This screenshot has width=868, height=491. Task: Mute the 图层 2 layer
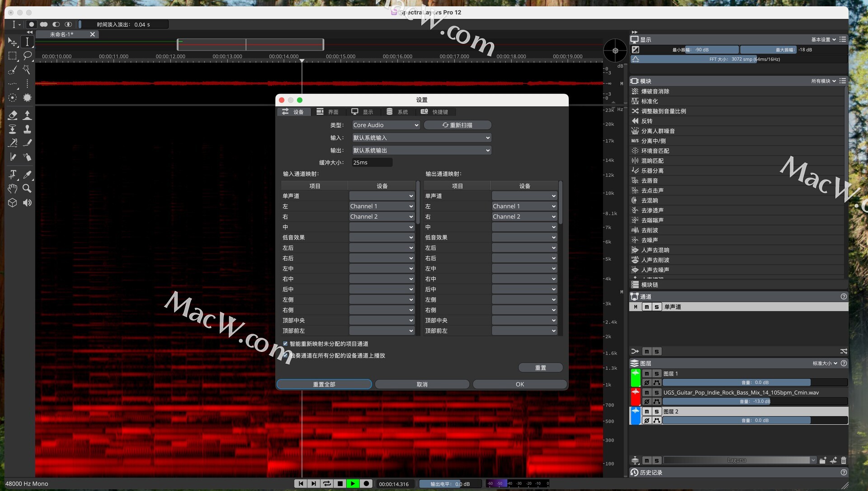[x=646, y=412]
